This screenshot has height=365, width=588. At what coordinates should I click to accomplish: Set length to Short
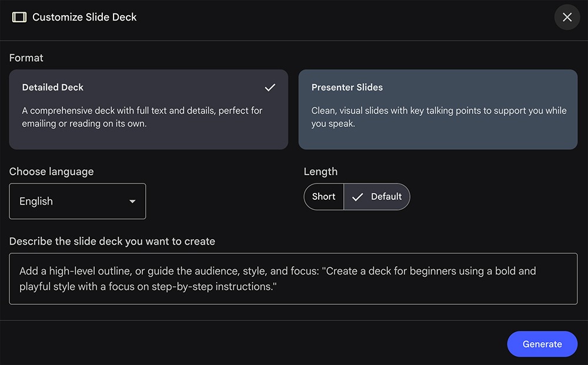(324, 197)
